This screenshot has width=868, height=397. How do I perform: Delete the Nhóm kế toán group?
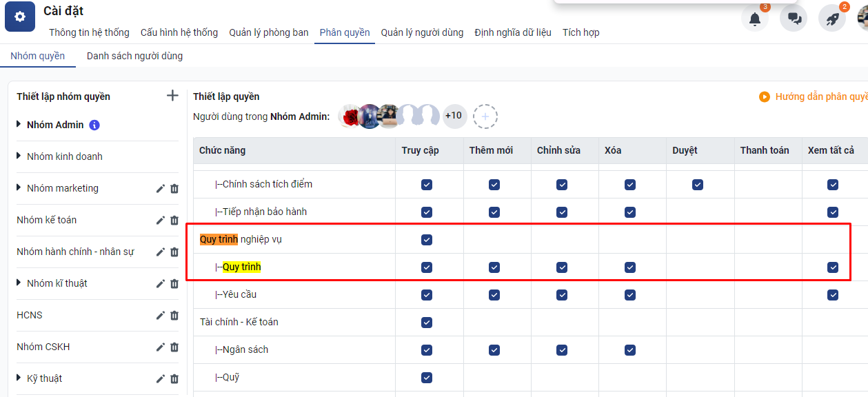pyautogui.click(x=174, y=220)
